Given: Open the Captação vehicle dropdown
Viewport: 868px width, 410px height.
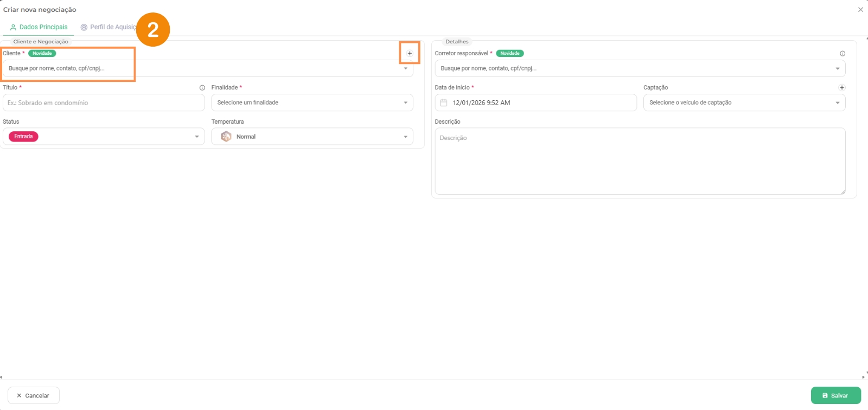Looking at the screenshot, I should point(744,102).
